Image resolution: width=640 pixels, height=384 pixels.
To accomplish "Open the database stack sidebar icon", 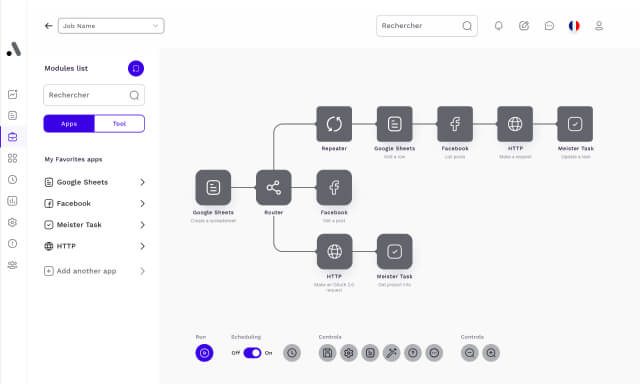I will pyautogui.click(x=13, y=137).
